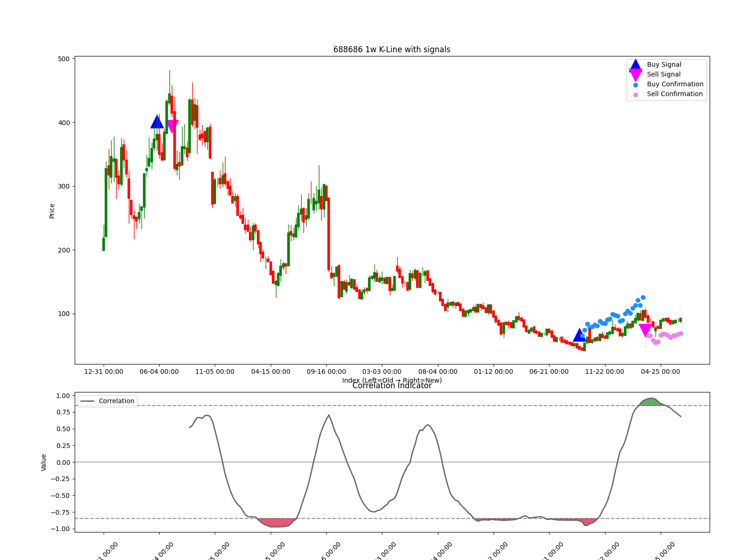747x560 pixels.
Task: Select the 'Buy Confirmation' legend label
Action: click(675, 84)
